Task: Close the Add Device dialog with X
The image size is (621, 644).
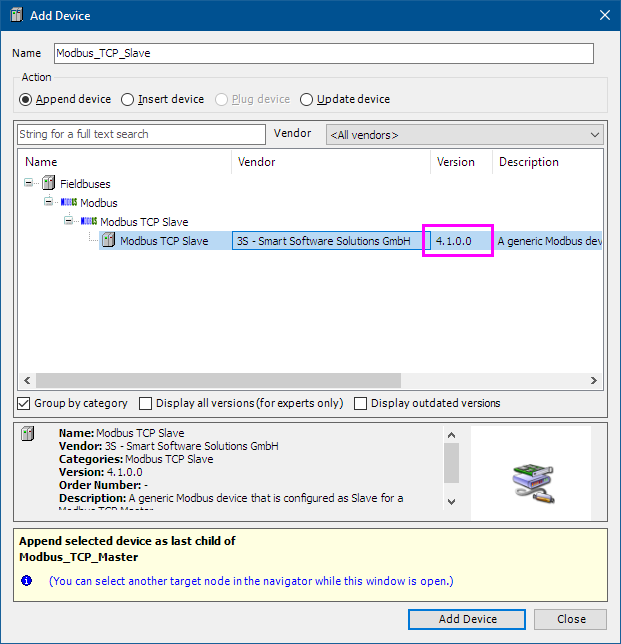Action: click(x=605, y=15)
